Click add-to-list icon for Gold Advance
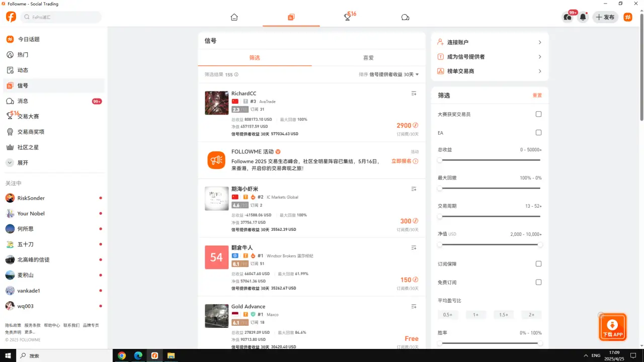644x362 pixels. click(x=414, y=306)
